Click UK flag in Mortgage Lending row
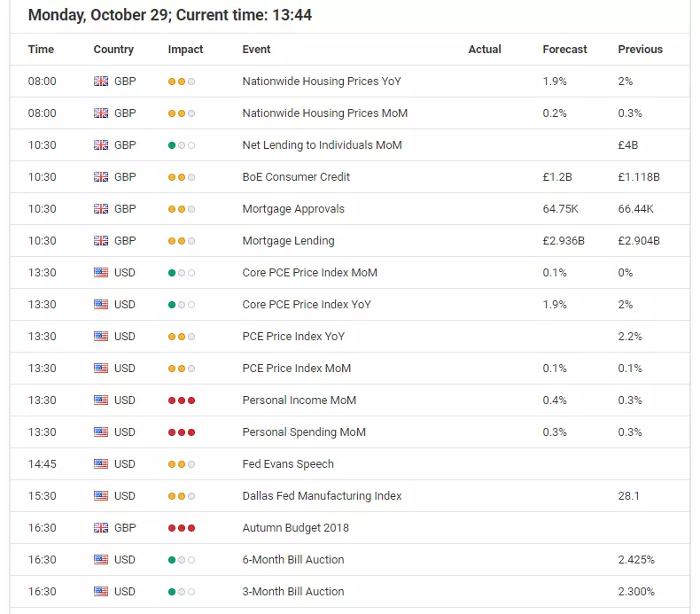This screenshot has height=614, width=700. coord(101,241)
